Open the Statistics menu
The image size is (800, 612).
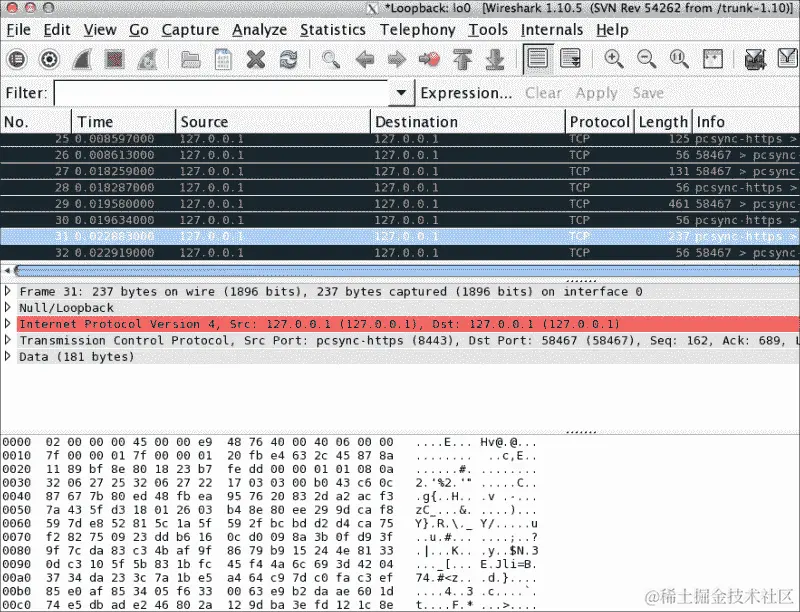tap(333, 30)
